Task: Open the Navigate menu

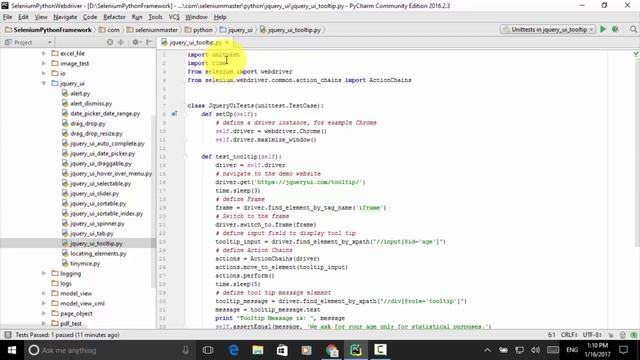Action: click(65, 17)
